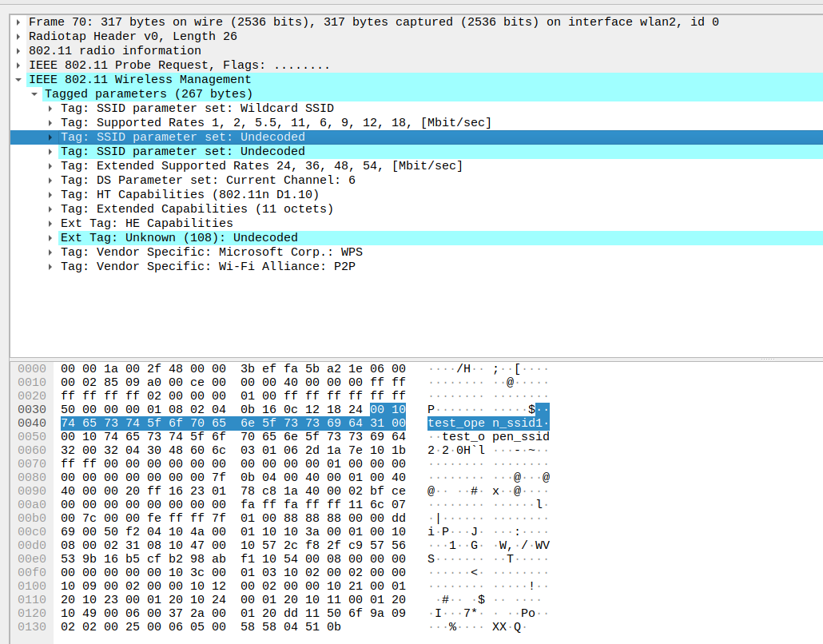Select Vendor Specific: Microsoft Corp.: WPS tag
Image resolution: width=823 pixels, height=644 pixels.
tap(211, 252)
